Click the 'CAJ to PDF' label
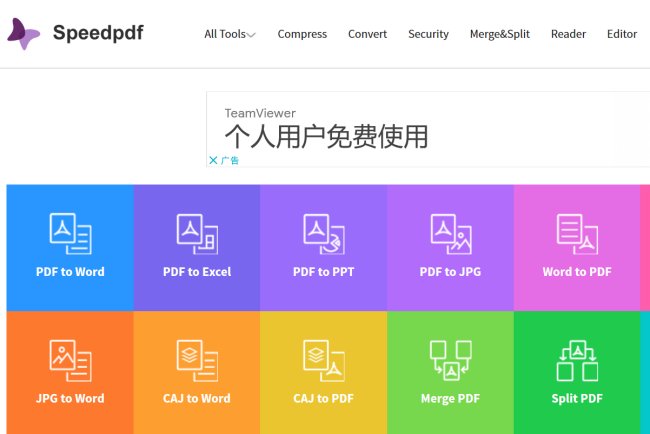Viewport: 650px width, 434px height. tap(323, 398)
